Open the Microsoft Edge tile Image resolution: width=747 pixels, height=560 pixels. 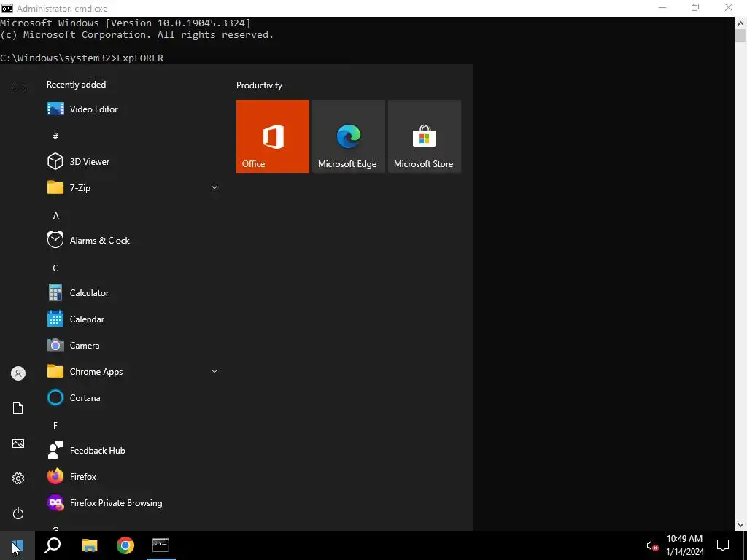click(348, 136)
